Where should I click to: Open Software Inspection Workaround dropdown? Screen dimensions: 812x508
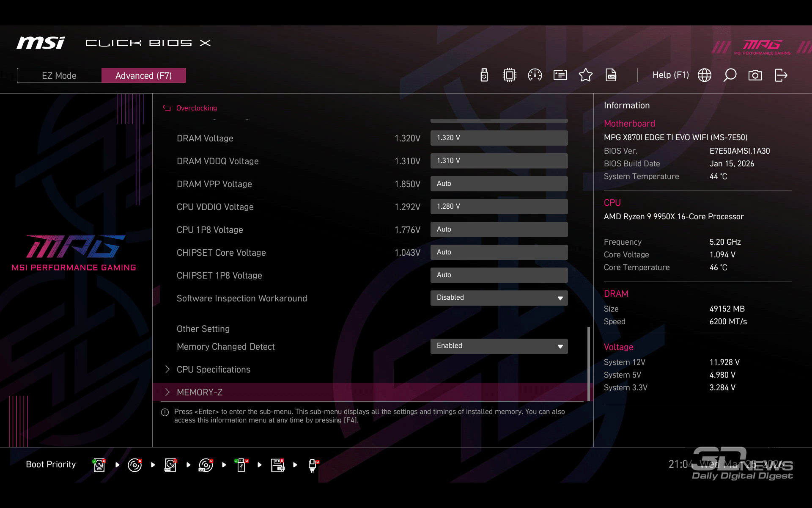(x=499, y=298)
